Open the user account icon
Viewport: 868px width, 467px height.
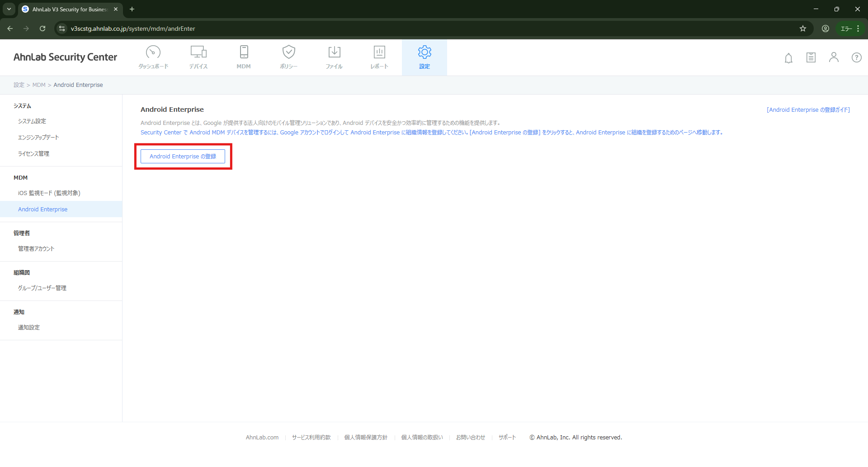834,57
